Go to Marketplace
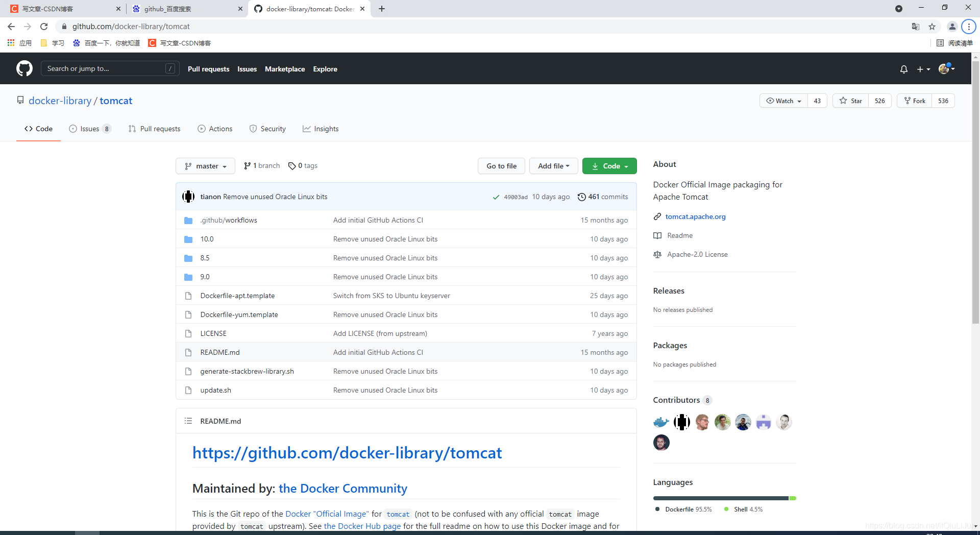The width and height of the screenshot is (980, 535). click(x=285, y=69)
